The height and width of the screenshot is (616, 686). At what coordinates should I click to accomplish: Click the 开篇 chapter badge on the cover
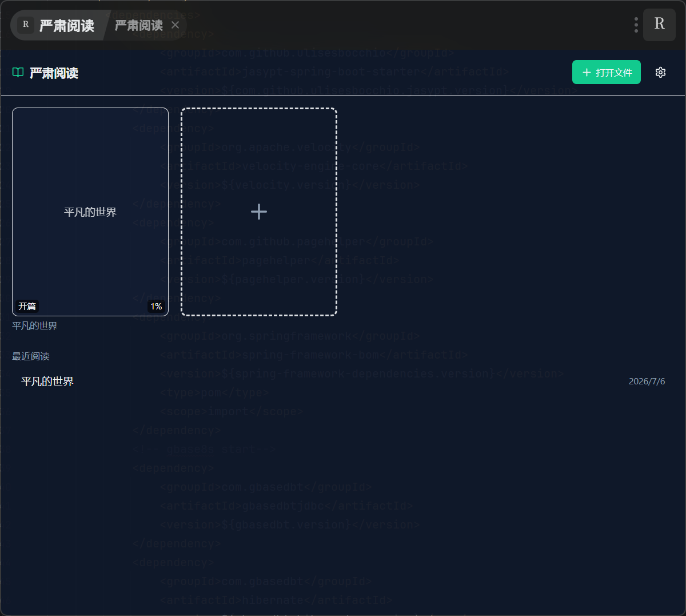[27, 307]
